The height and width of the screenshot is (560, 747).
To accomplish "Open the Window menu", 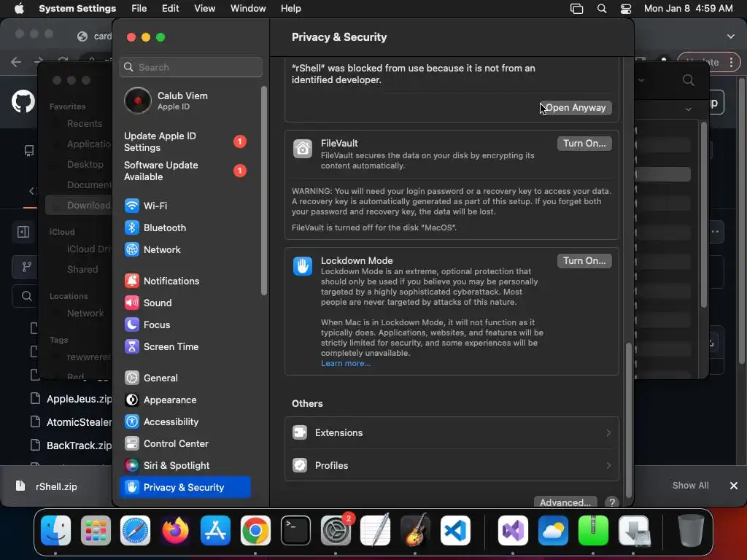I will point(248,9).
